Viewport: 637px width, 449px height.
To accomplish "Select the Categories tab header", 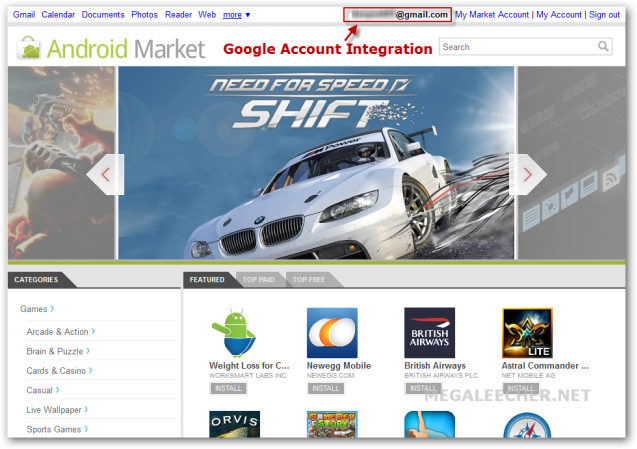I will coord(36,280).
